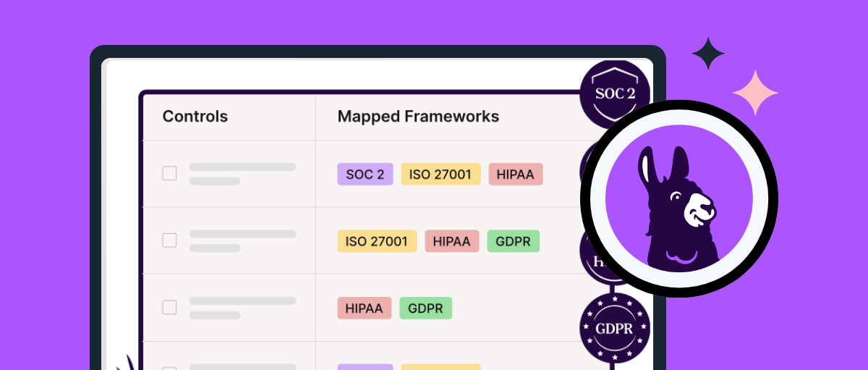Tick the checkbox in the second control row
868x370 pixels.
169,240
